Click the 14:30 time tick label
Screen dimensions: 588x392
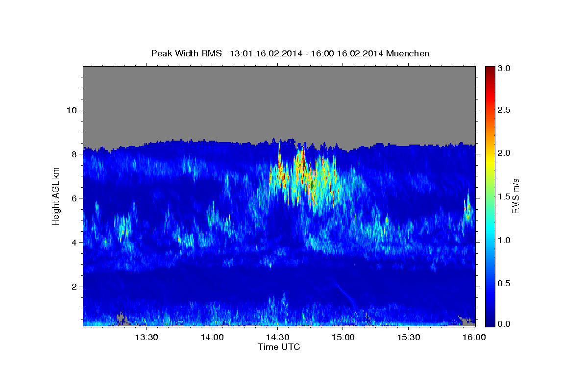pyautogui.click(x=278, y=337)
